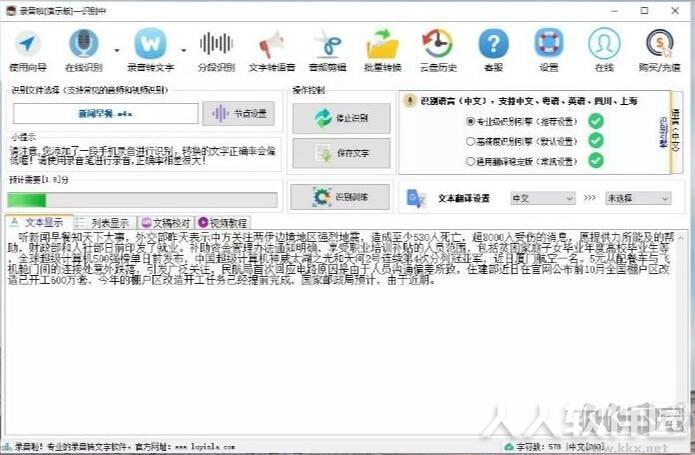Expand the dropdown arrow next to 录音转文字
This screenshot has width=695, height=455.
184,51
